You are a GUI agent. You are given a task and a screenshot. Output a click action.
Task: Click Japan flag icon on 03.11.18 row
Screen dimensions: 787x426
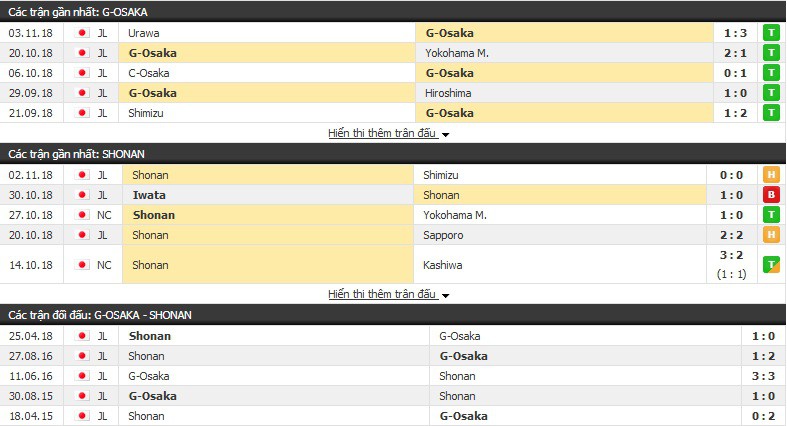[x=82, y=33]
